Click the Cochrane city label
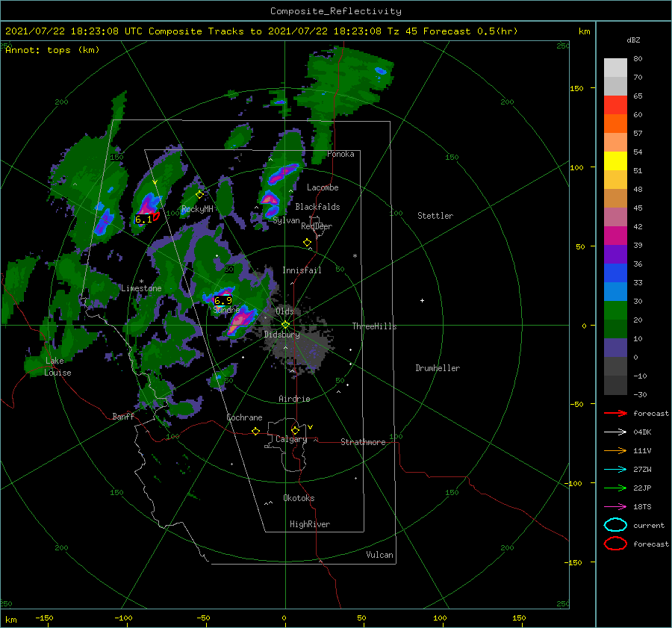The image size is (672, 628). coord(244,417)
